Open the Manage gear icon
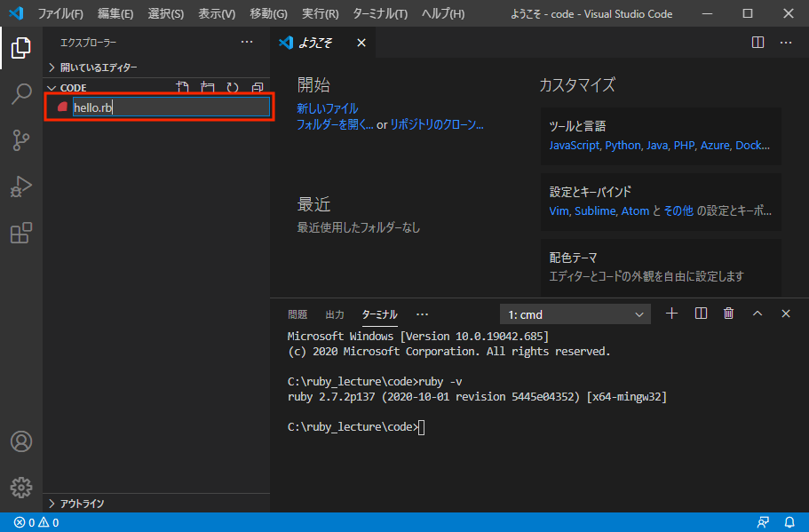 point(20,487)
